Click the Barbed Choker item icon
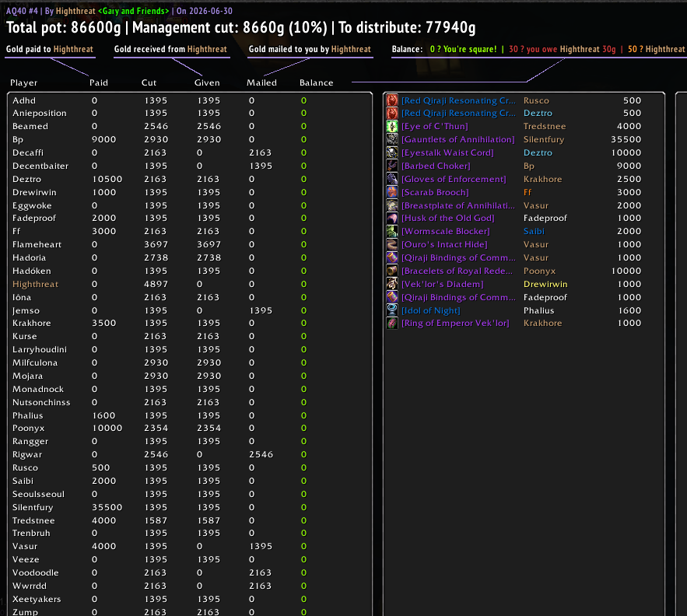The image size is (687, 616). point(392,166)
